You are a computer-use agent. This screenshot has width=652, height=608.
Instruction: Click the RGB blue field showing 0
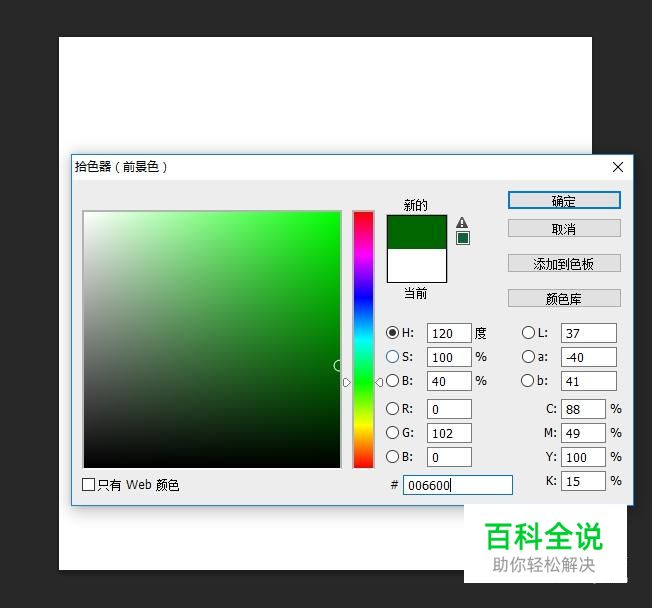click(449, 457)
